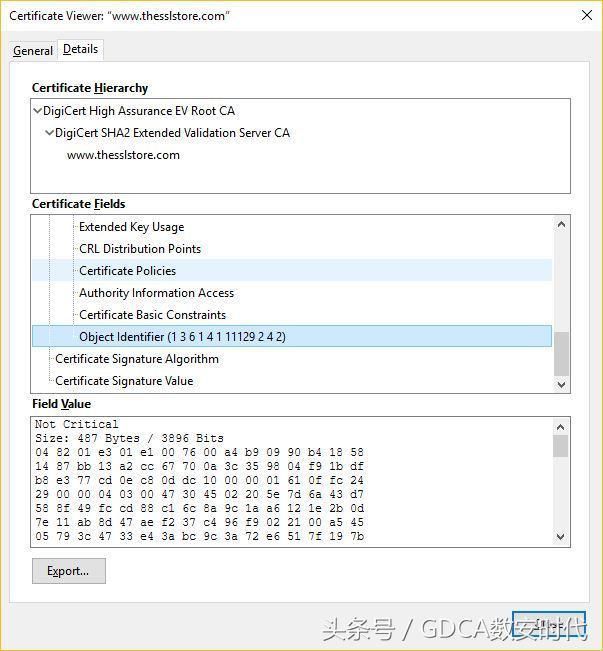Click the Export... button
The width and height of the screenshot is (603, 651).
tap(68, 571)
